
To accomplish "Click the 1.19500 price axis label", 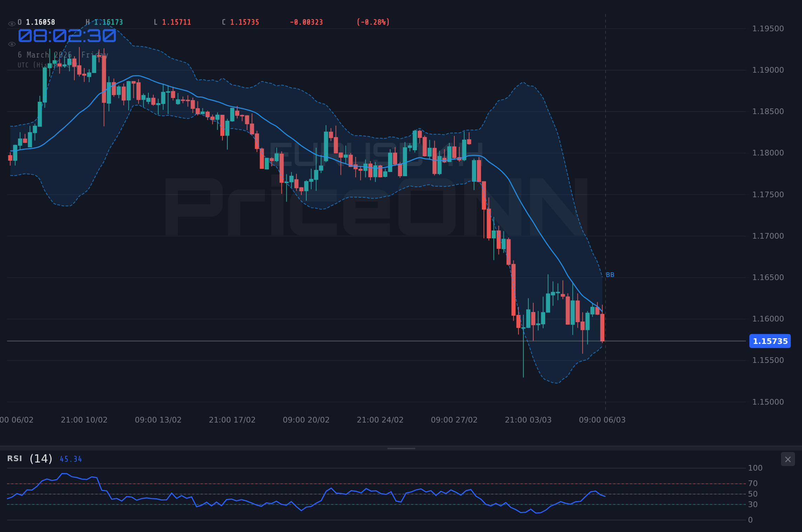I will (768, 28).
